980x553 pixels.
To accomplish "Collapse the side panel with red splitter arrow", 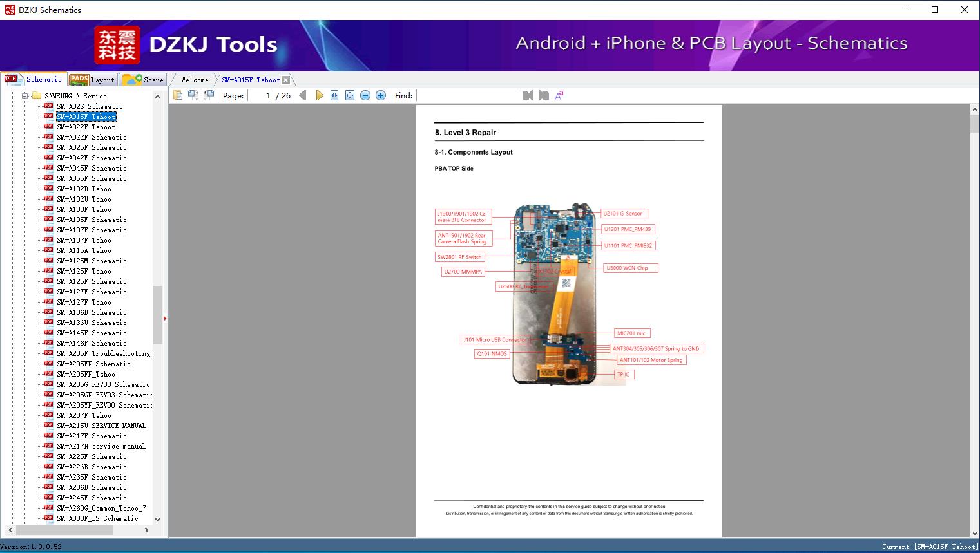I will click(x=165, y=318).
